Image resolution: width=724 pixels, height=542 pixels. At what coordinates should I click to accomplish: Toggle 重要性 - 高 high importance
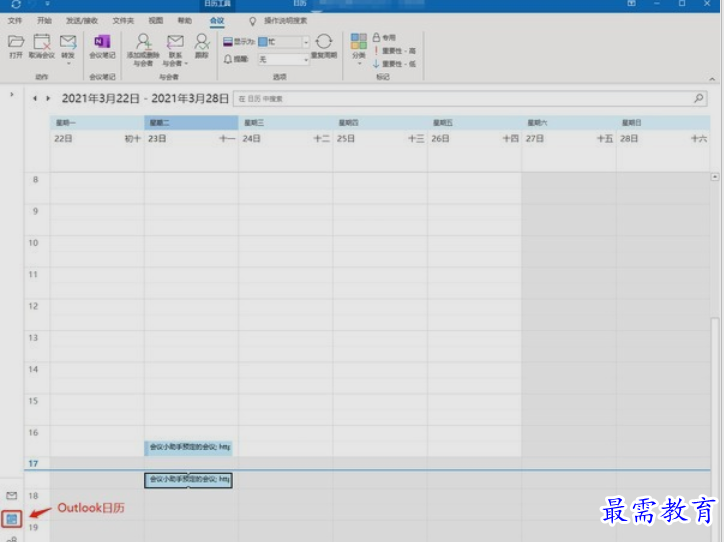pyautogui.click(x=394, y=50)
